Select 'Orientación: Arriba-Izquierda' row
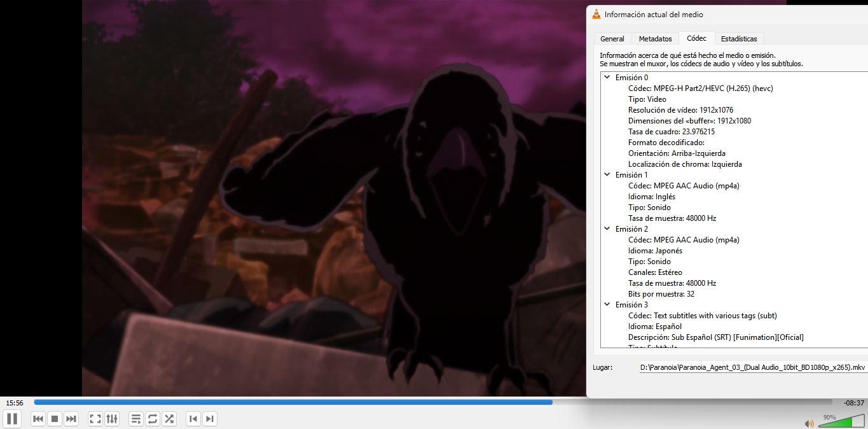 (677, 153)
